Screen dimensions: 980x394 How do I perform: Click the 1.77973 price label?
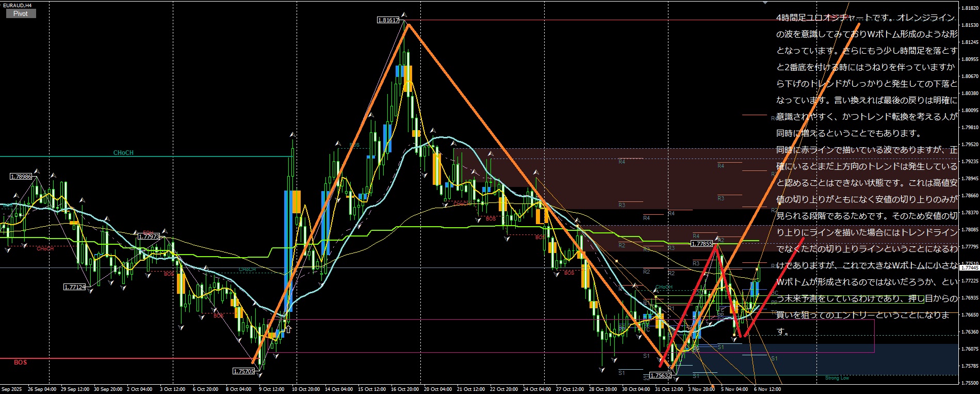pos(149,237)
